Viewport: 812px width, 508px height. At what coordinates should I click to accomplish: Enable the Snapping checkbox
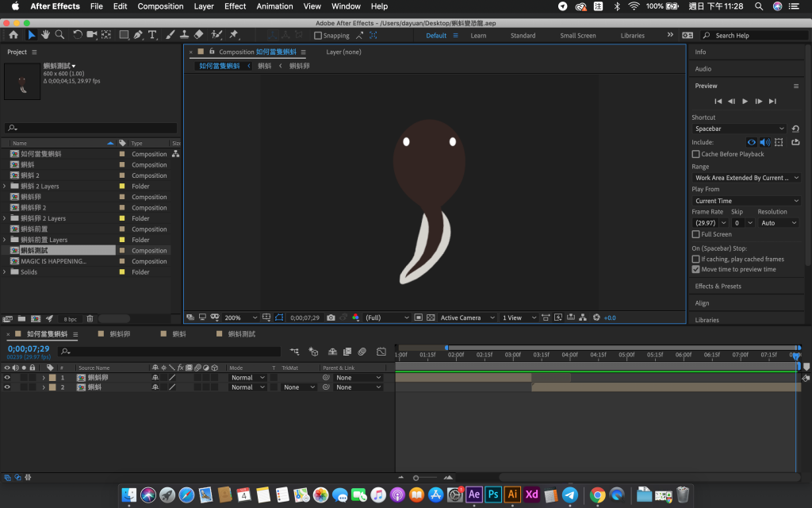tap(318, 36)
